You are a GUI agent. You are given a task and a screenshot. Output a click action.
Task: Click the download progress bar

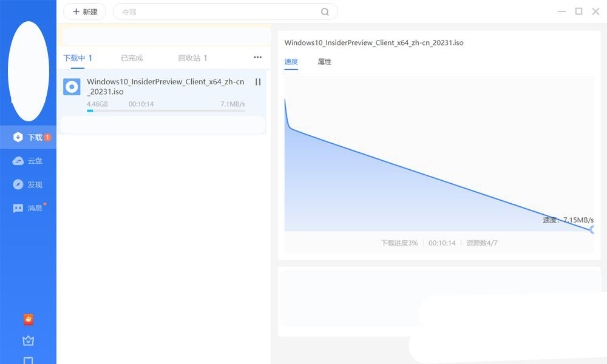click(166, 110)
